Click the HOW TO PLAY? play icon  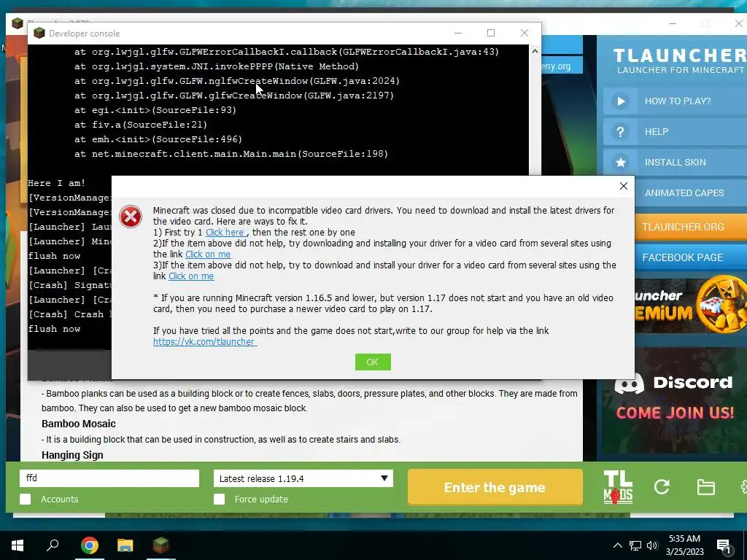[620, 101]
